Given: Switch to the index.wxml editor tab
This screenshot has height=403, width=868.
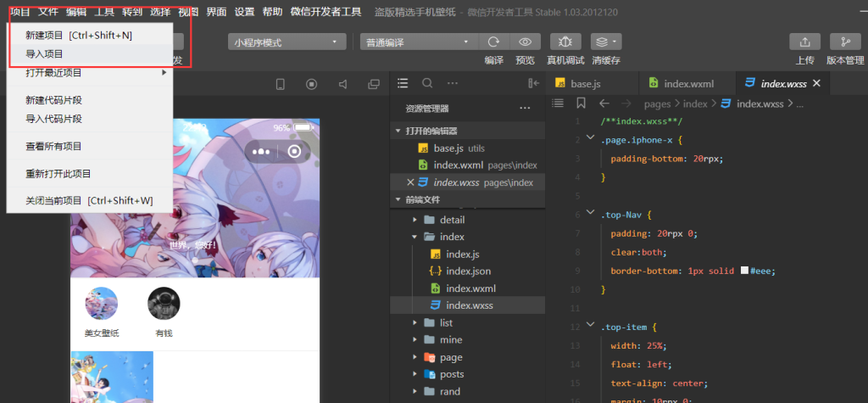Looking at the screenshot, I should coord(687,83).
